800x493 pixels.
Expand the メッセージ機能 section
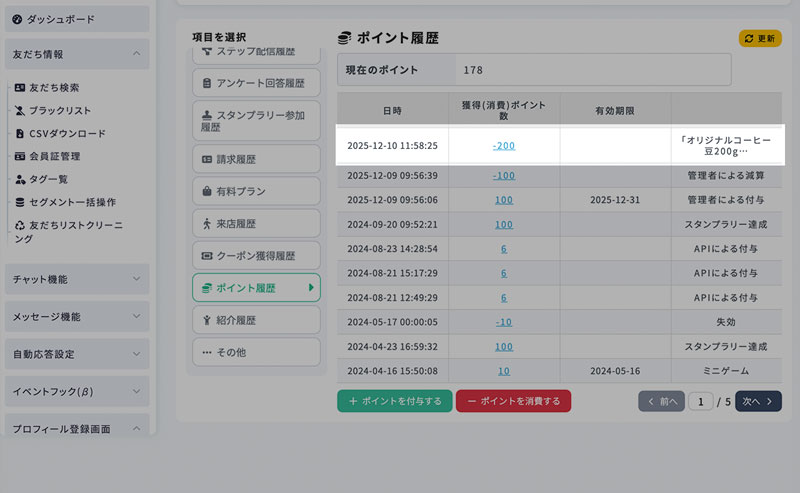click(136, 317)
